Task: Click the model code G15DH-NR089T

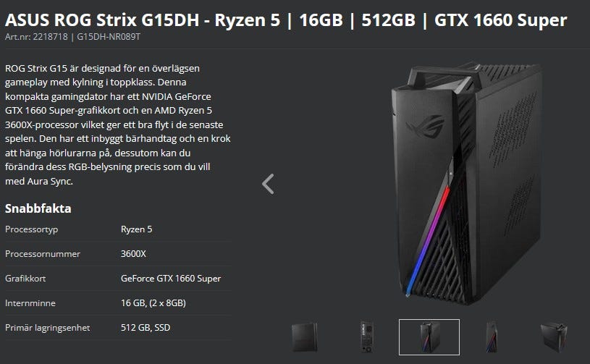Action: pyautogui.click(x=109, y=37)
